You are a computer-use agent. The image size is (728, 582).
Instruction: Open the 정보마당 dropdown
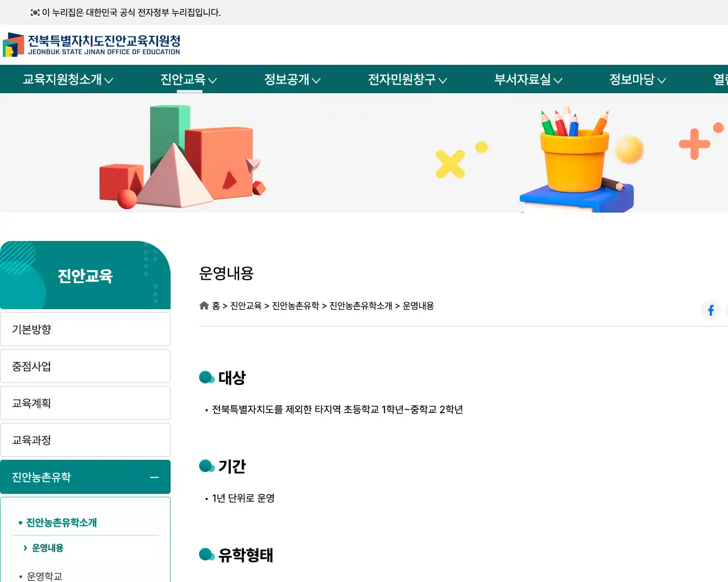pyautogui.click(x=636, y=80)
